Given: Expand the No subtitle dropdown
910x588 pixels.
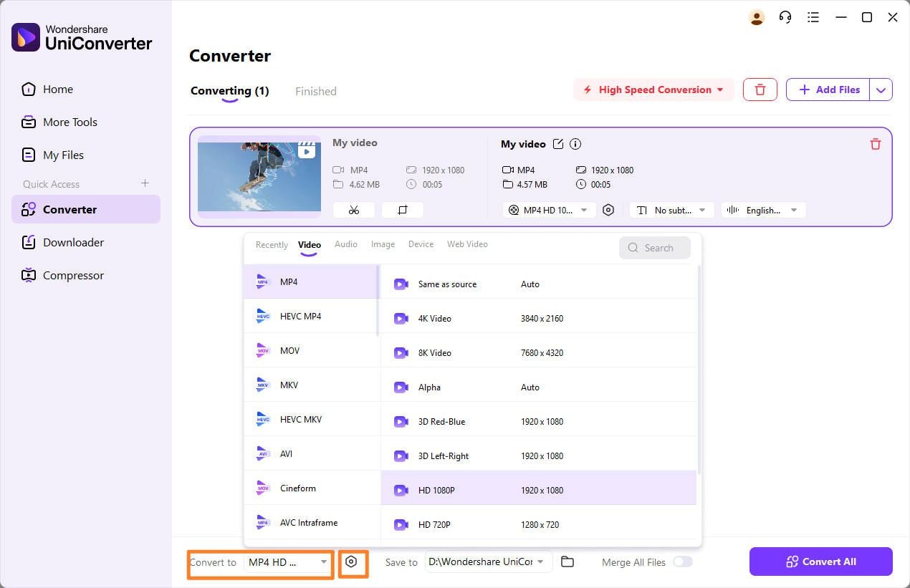Looking at the screenshot, I should [x=671, y=210].
